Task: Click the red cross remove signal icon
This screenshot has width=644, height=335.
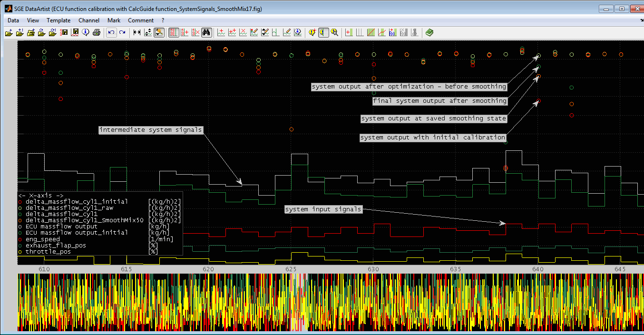Action: click(x=243, y=32)
